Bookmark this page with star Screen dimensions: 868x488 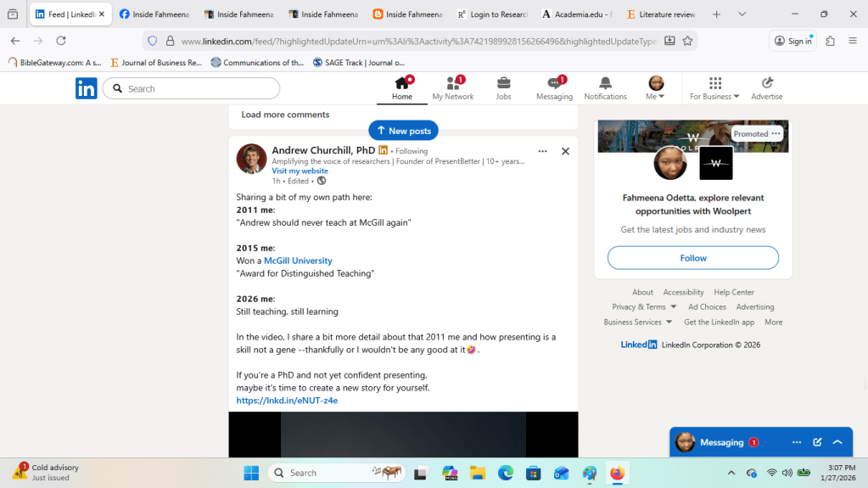coord(687,41)
